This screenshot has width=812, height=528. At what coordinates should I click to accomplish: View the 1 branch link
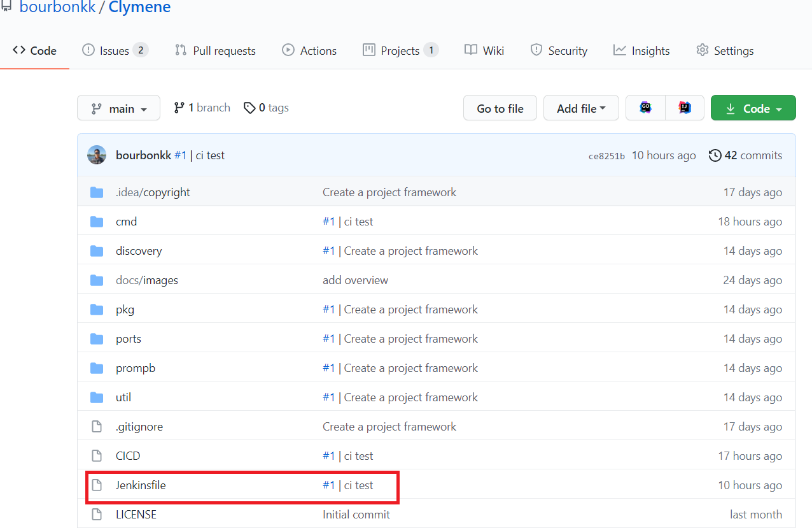(x=202, y=108)
